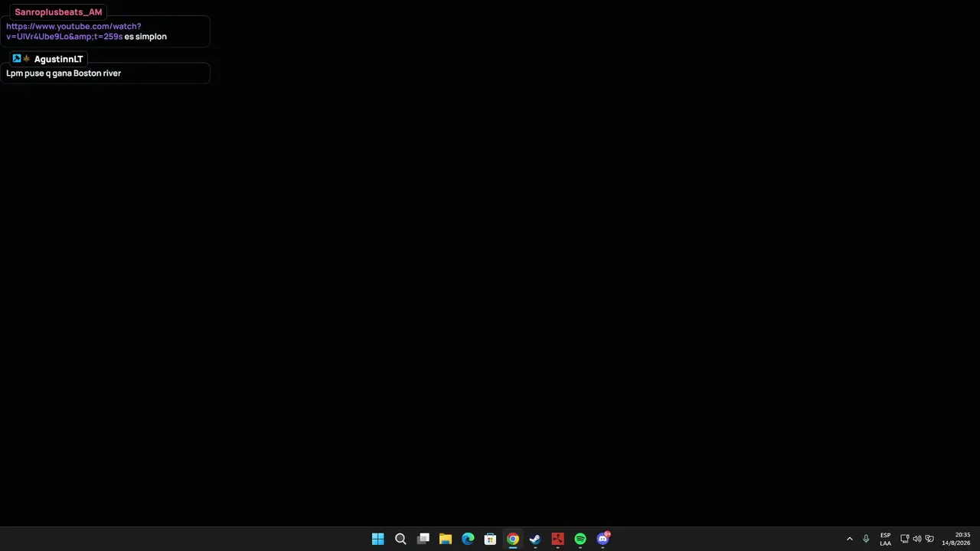This screenshot has width=980, height=551.
Task: Open the Windows Start menu
Action: (x=377, y=540)
